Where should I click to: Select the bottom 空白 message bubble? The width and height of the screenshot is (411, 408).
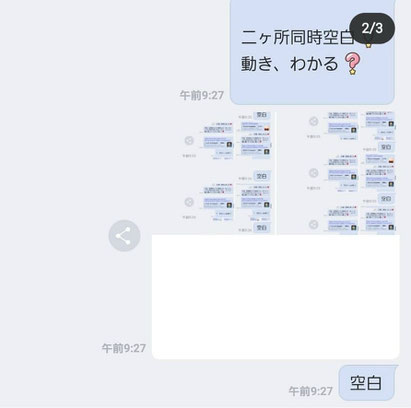tap(367, 383)
